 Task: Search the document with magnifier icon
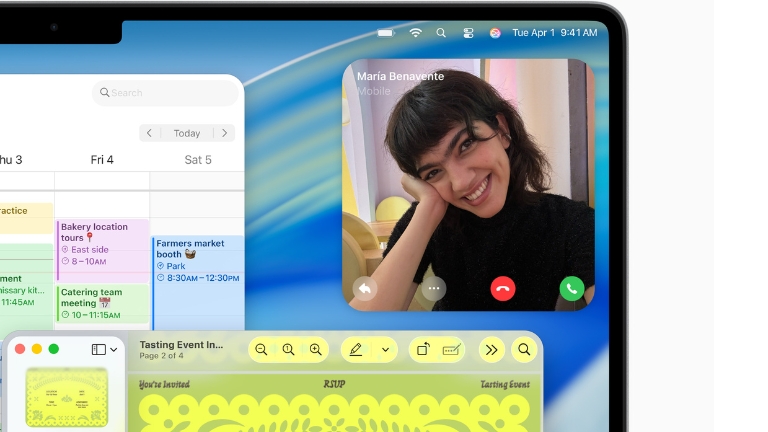point(524,349)
